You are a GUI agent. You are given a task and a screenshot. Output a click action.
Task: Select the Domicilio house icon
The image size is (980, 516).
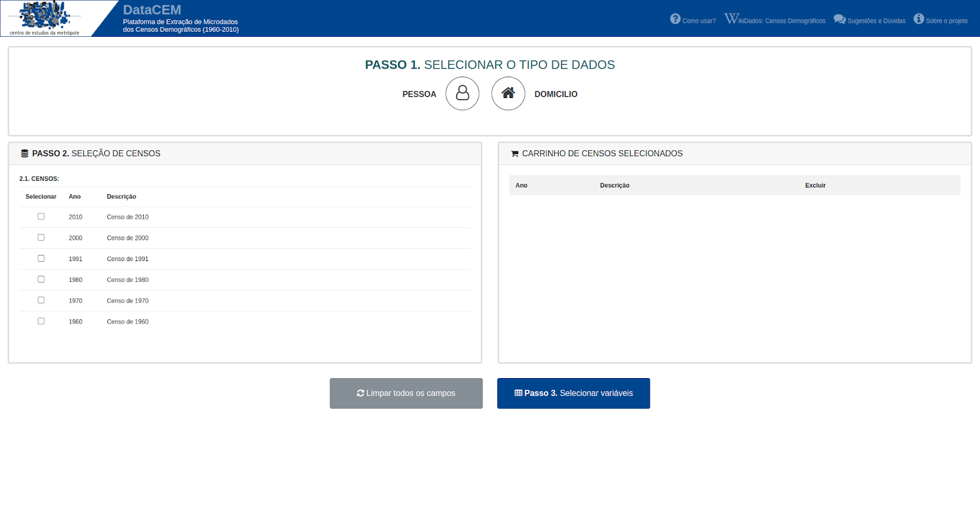pyautogui.click(x=508, y=93)
